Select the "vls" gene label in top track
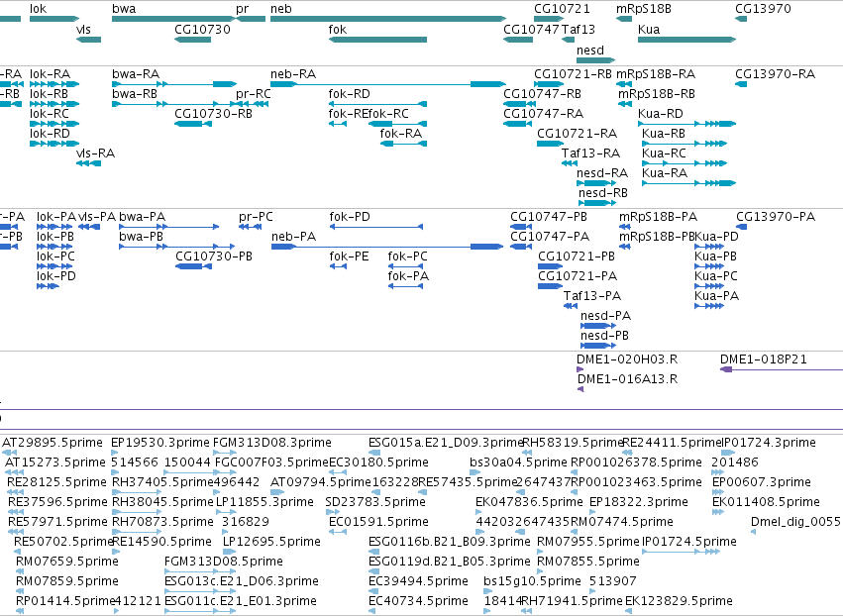The width and height of the screenshot is (843, 616). coord(84,29)
